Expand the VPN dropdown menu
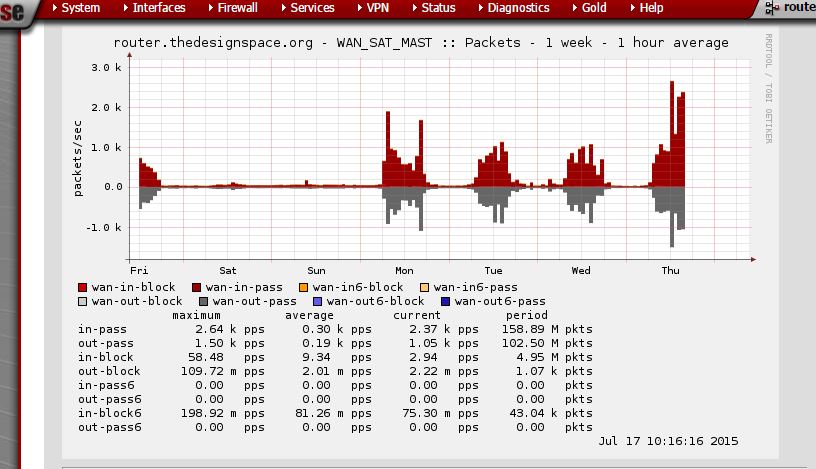The image size is (816, 469). tap(377, 8)
